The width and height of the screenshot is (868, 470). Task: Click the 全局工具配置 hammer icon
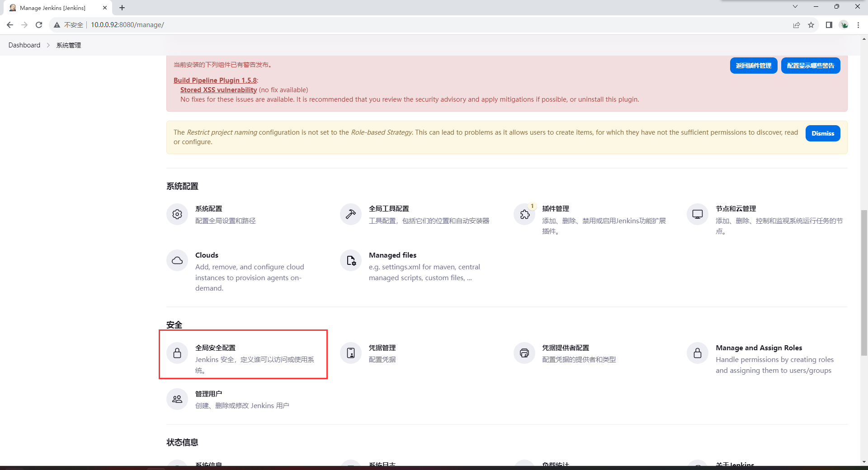pyautogui.click(x=351, y=214)
